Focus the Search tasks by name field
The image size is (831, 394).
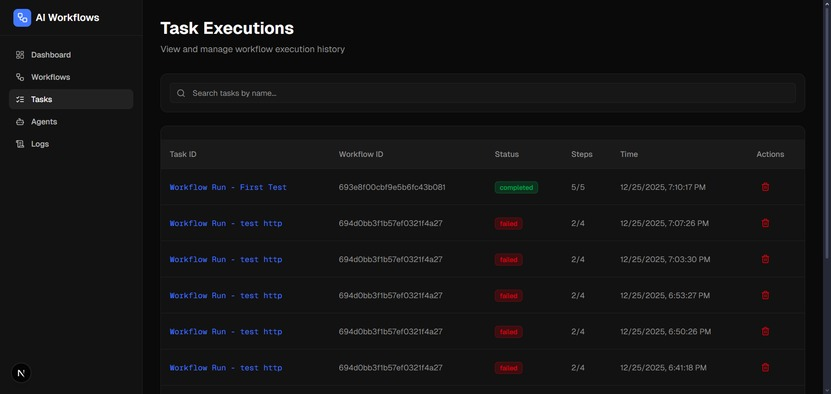tap(482, 93)
